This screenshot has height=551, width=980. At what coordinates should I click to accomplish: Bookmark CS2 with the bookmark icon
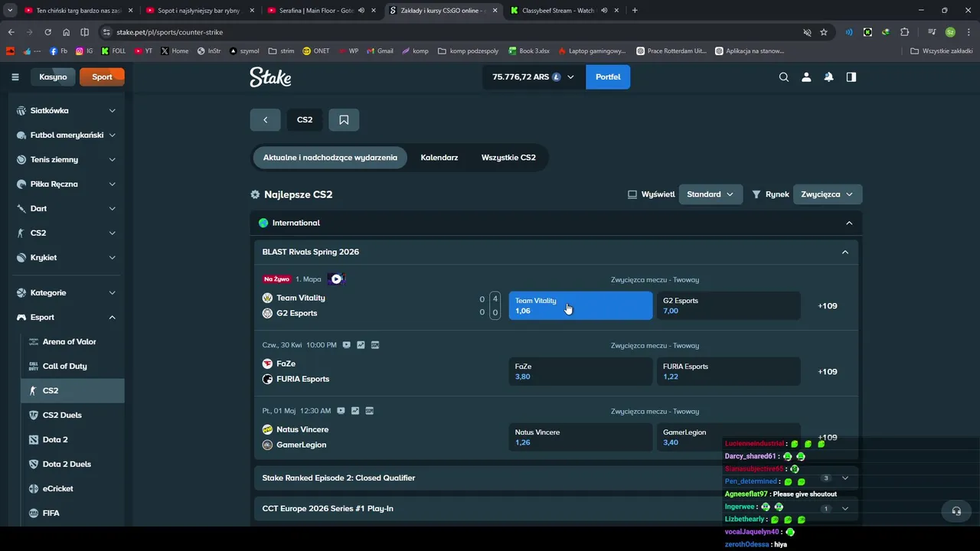pyautogui.click(x=344, y=119)
